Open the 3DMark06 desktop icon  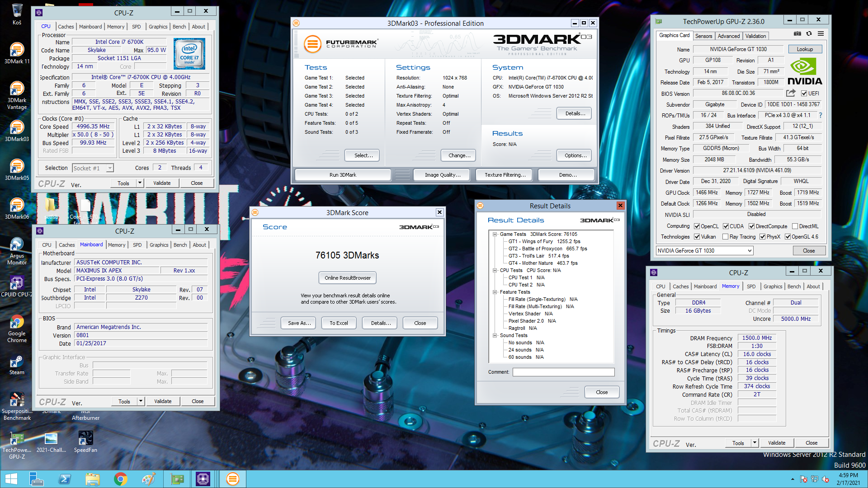[17, 209]
